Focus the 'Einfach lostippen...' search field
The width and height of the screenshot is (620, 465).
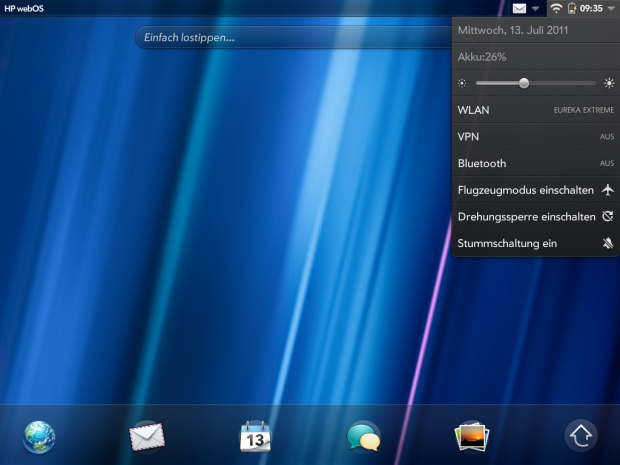coord(293,38)
